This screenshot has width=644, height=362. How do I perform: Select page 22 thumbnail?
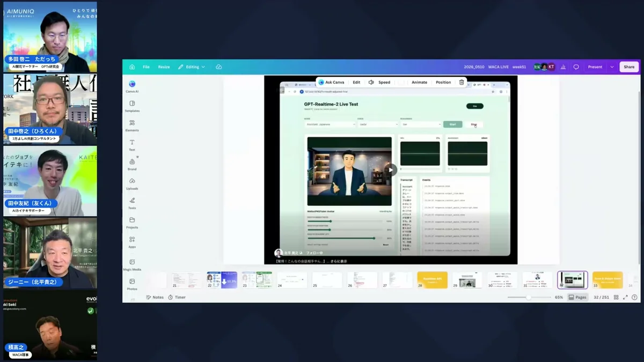click(x=222, y=280)
